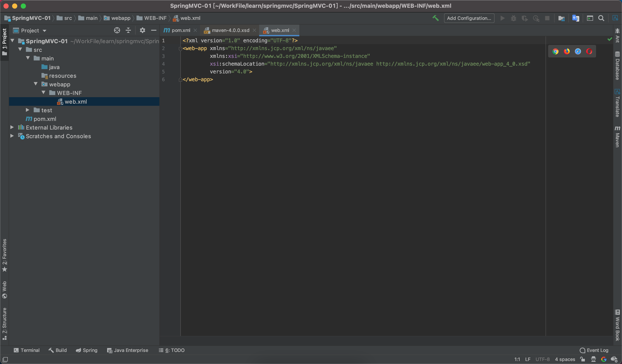Open the Terminal tool tab
The image size is (622, 364).
click(x=27, y=350)
